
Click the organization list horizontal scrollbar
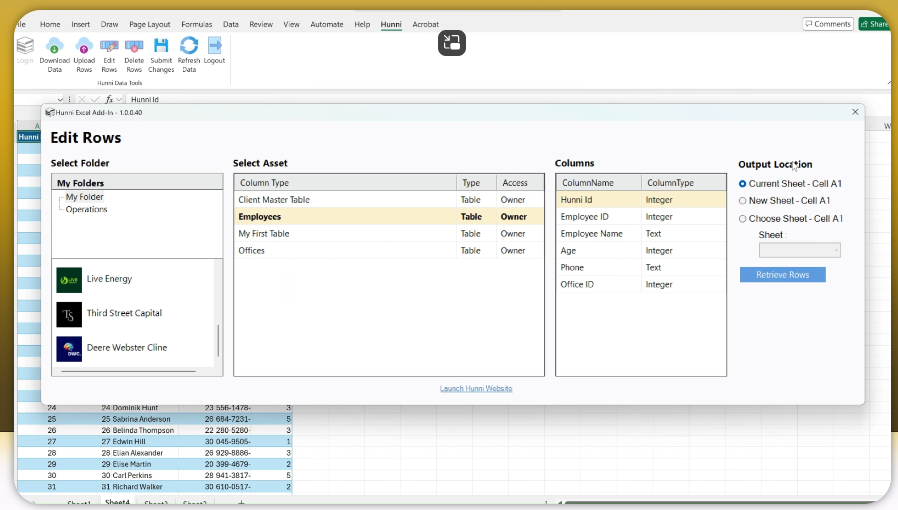point(128,371)
